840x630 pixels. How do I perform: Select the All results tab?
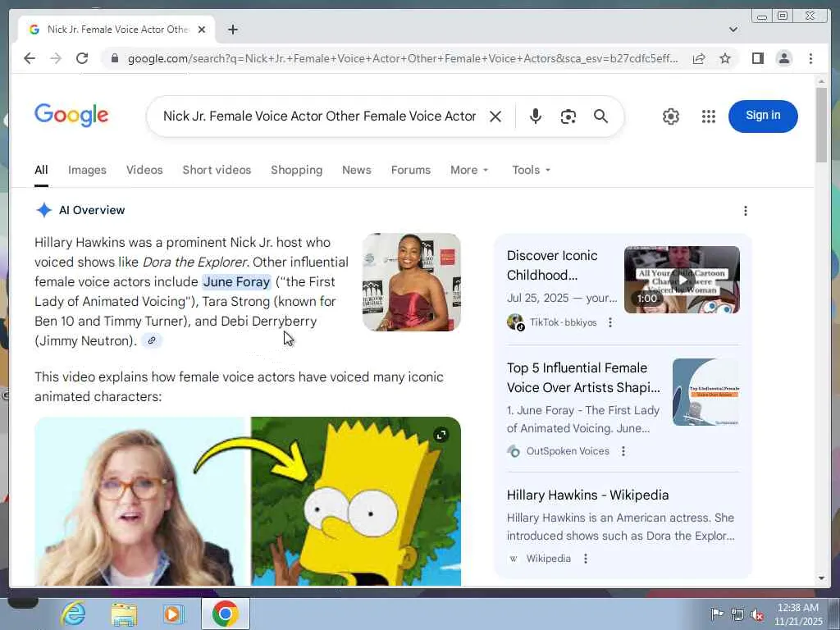41,170
